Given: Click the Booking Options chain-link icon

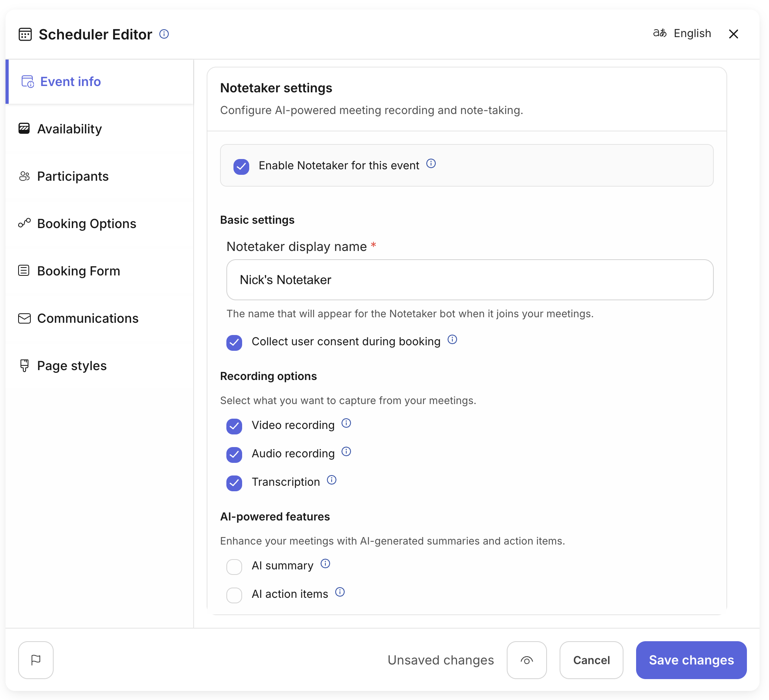Looking at the screenshot, I should [24, 223].
